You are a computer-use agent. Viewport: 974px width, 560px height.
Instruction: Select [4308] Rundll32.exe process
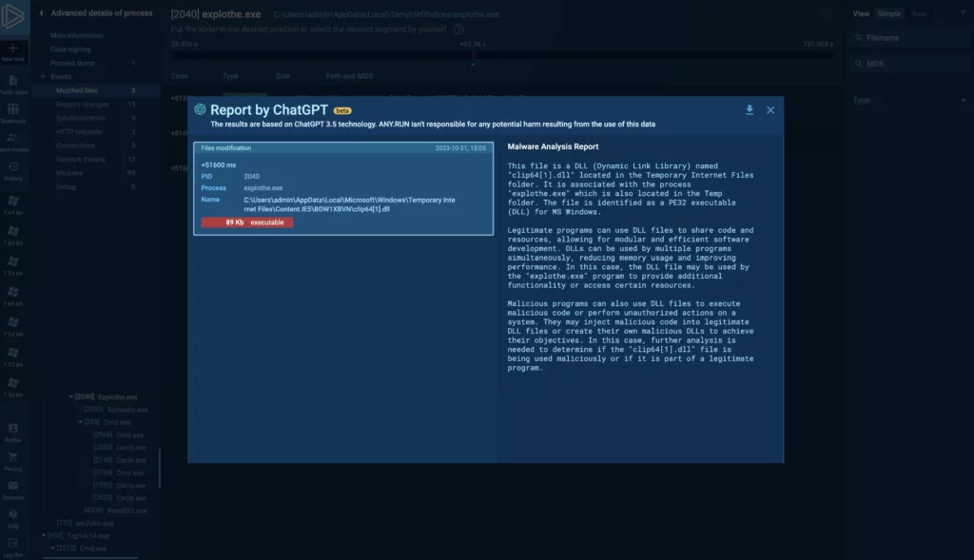[x=115, y=511]
